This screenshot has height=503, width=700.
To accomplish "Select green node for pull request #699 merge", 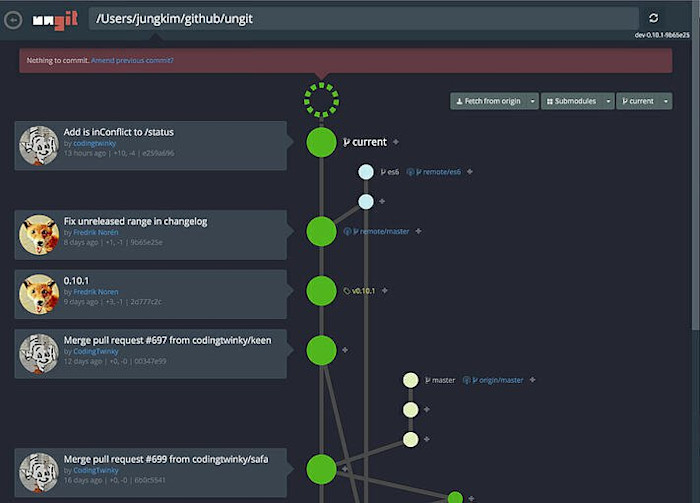I will tap(321, 469).
